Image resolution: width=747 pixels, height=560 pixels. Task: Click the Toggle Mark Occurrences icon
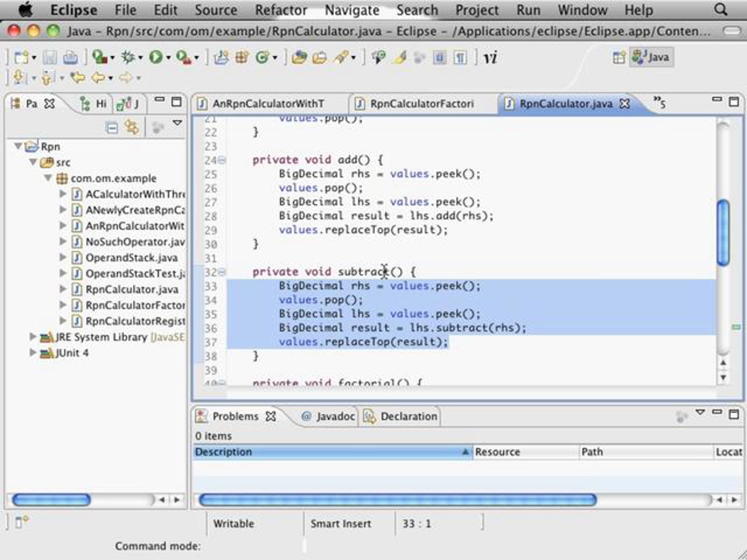coord(400,57)
